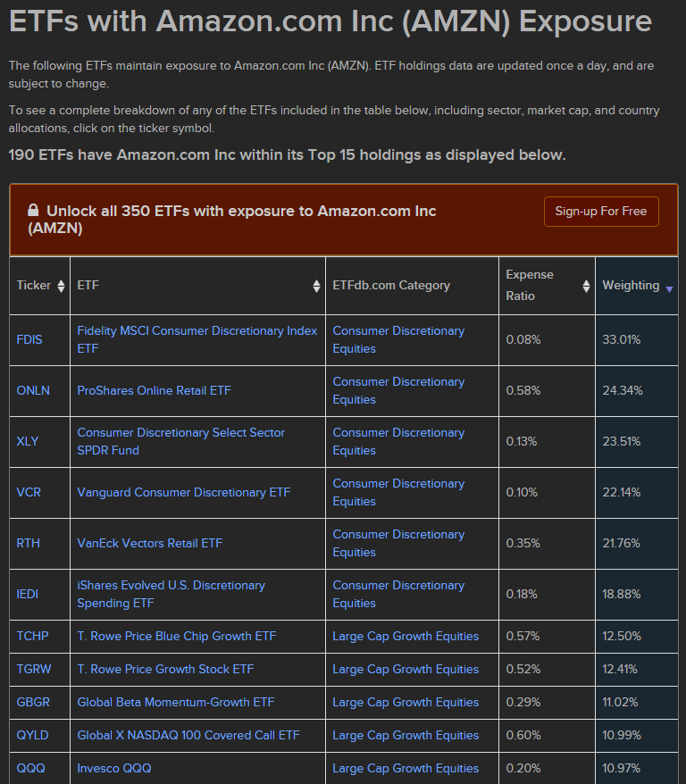
Task: Open TCHP row Large Cap Growth Equities
Action: pyautogui.click(x=406, y=637)
